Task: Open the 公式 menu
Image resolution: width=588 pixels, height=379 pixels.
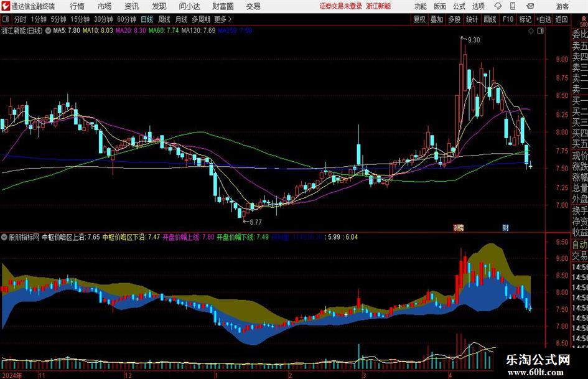Action: pos(459,6)
